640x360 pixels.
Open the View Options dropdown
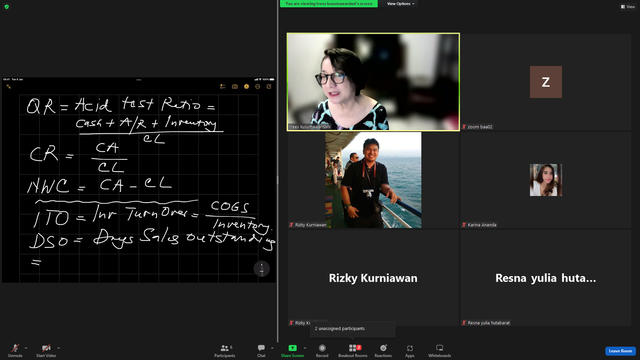tap(400, 4)
